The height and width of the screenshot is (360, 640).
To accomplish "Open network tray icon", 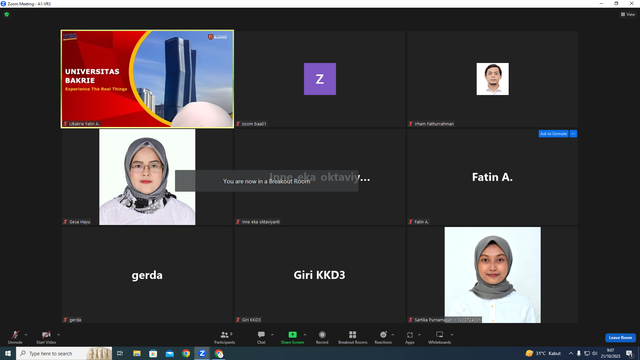I will click(x=587, y=353).
